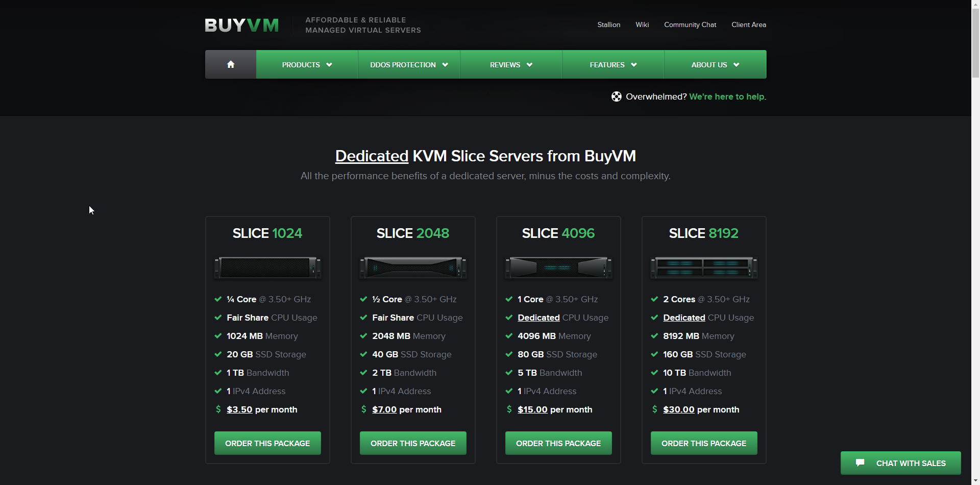This screenshot has width=980, height=485.
Task: Click the lifebuoy help icon
Action: (x=616, y=96)
